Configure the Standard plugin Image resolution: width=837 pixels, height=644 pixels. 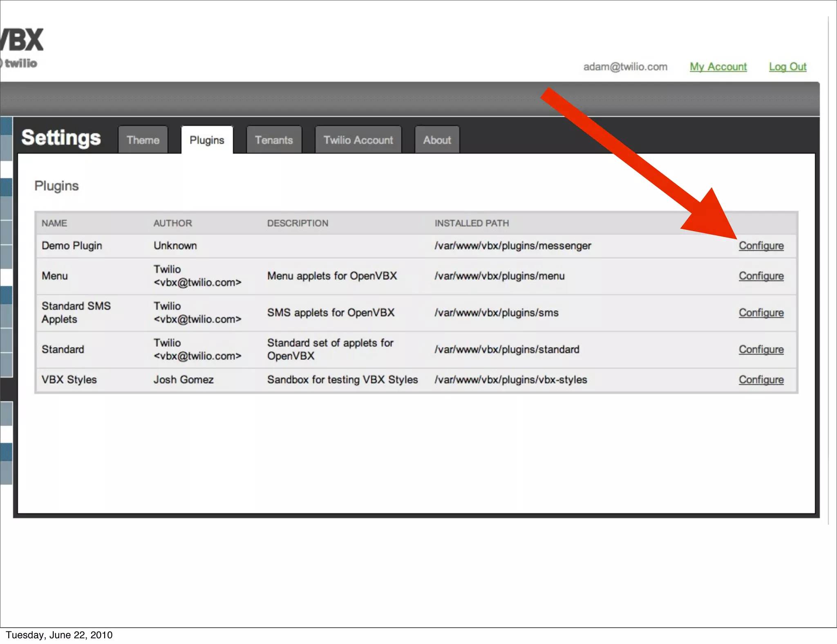point(761,349)
